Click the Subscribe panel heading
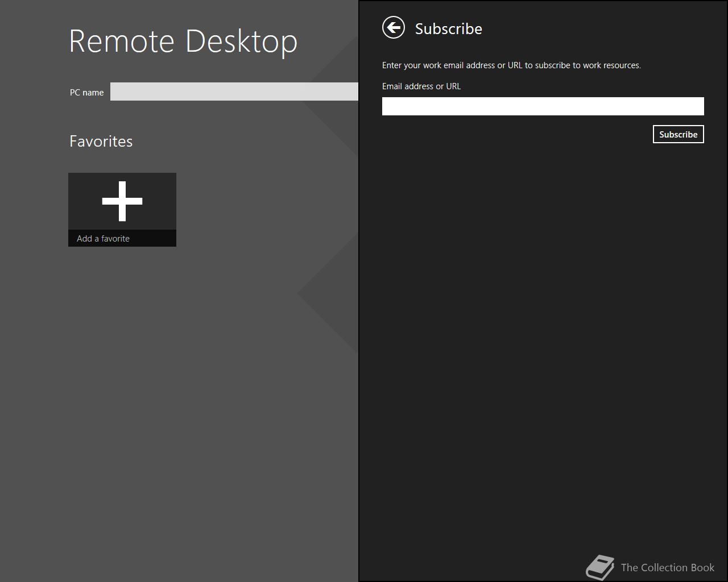 pyautogui.click(x=449, y=28)
